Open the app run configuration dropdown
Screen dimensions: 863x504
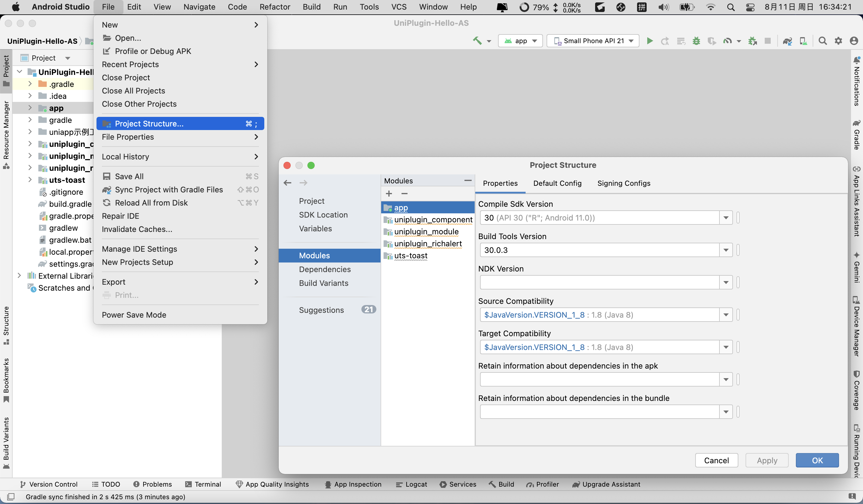(520, 41)
